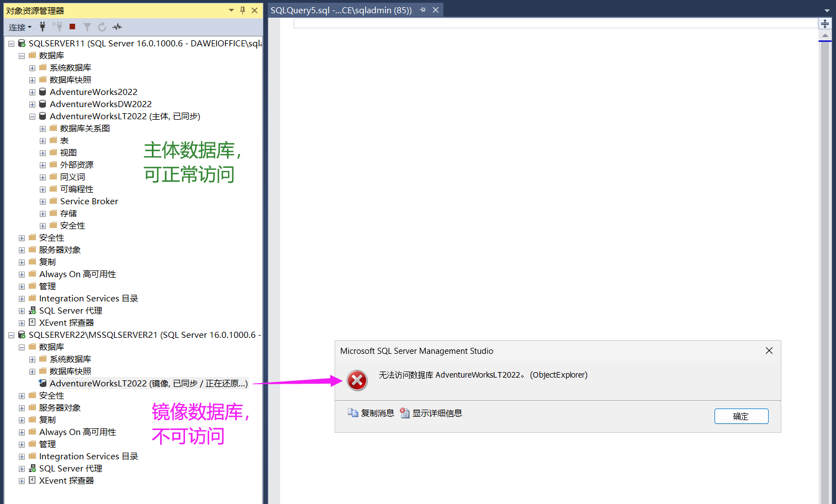Screen dimensions: 836x504
Task: Select the 同义词 folder
Action: point(72,177)
